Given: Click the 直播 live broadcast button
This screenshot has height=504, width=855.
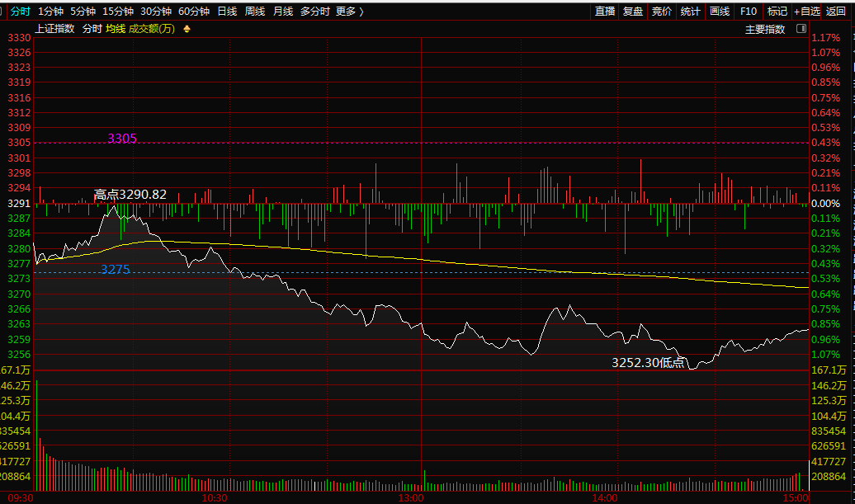Looking at the screenshot, I should pyautogui.click(x=605, y=11).
